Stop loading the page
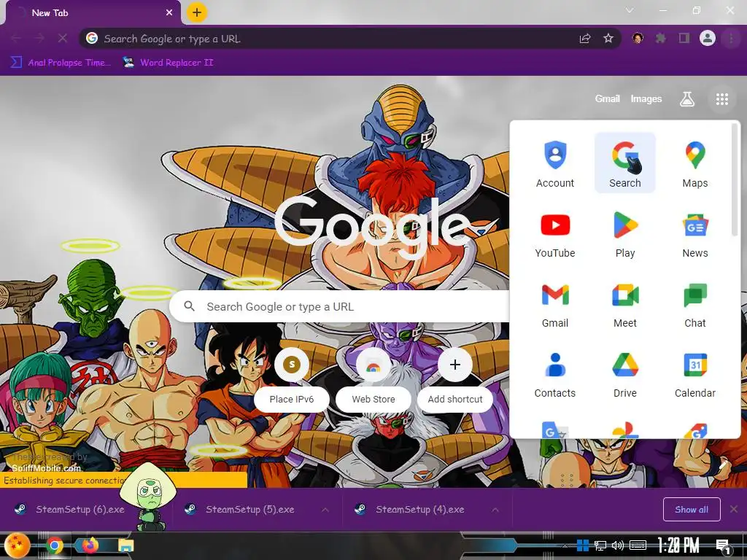Screen dimensions: 747x560 click(x=63, y=38)
